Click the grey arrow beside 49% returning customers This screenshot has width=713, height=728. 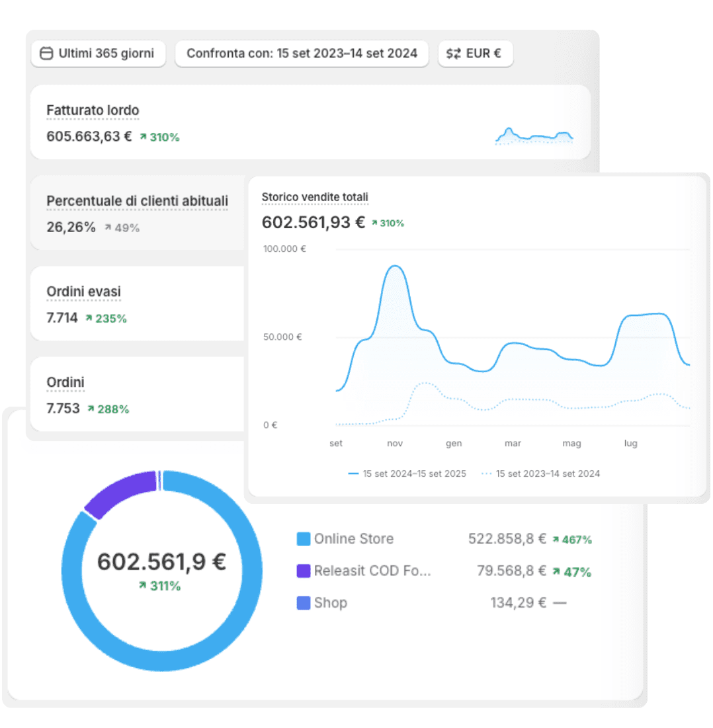point(108,228)
